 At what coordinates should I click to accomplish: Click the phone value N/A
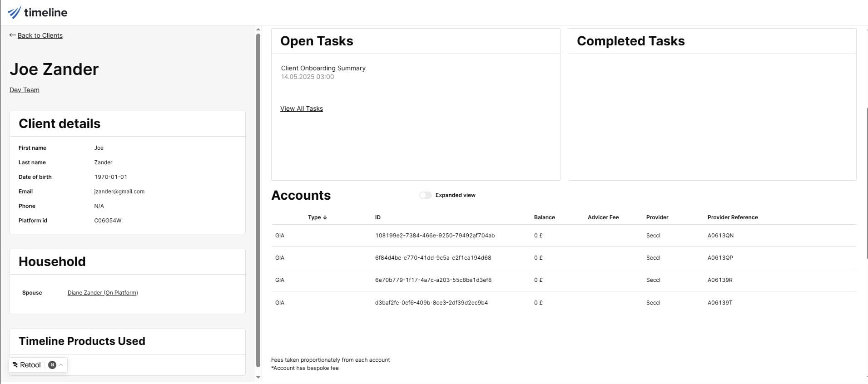(99, 206)
